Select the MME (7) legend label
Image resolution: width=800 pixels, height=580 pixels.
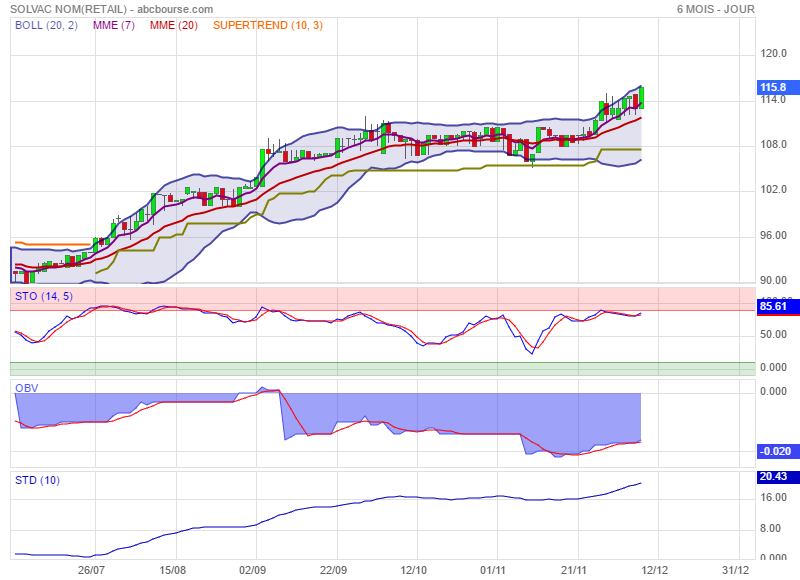coord(114,25)
